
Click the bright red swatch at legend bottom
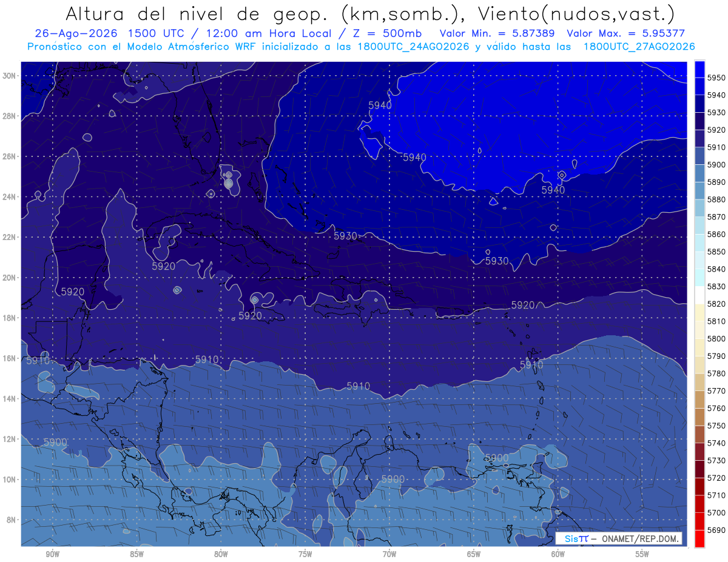[x=699, y=538]
